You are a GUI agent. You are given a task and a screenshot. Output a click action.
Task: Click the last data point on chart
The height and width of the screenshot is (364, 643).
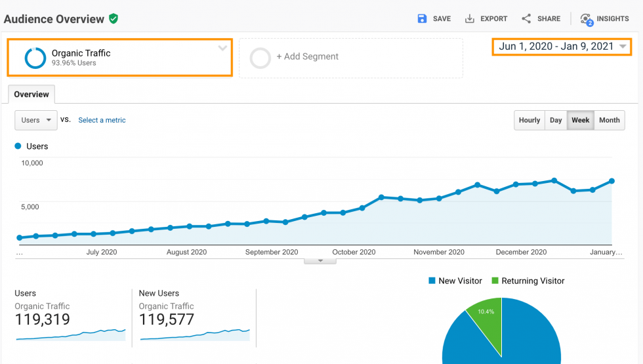(612, 181)
